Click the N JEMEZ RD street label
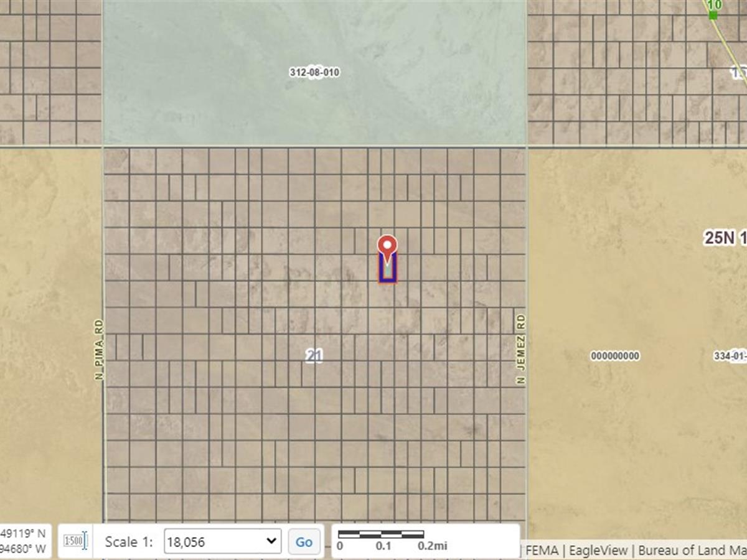Screen dimensions: 747x560 (x=521, y=349)
